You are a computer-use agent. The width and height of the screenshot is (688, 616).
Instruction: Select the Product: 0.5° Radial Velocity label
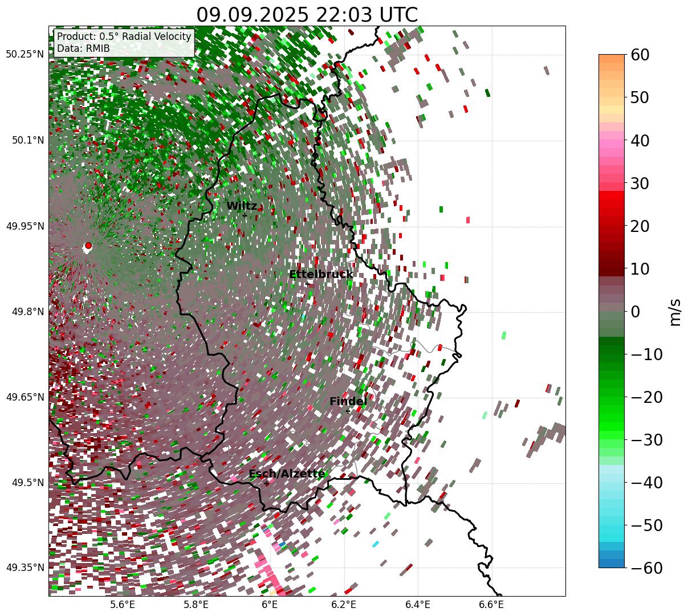tap(124, 36)
